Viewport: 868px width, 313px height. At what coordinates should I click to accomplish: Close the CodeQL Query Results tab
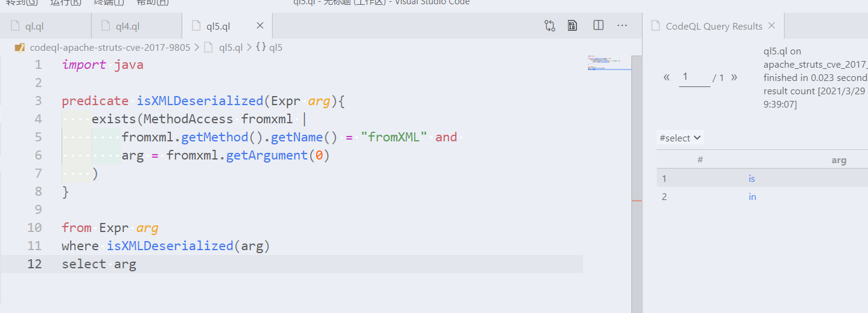click(x=771, y=26)
